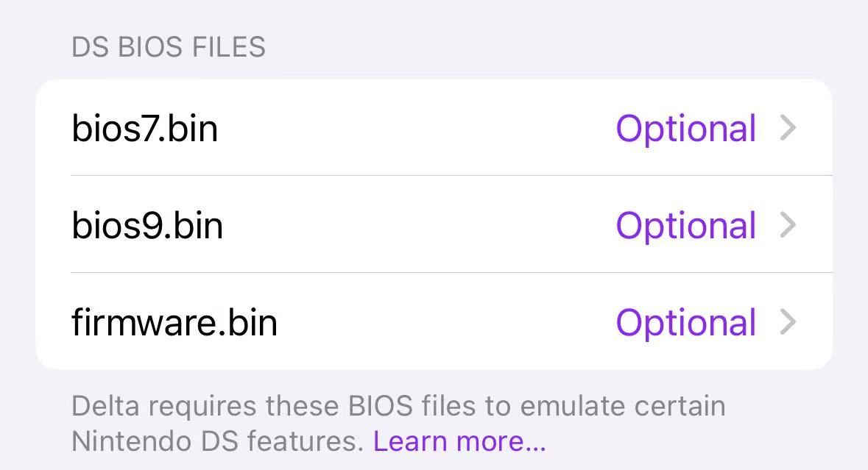Open the bios9.bin row to import the file
868x470 pixels.
(x=434, y=225)
